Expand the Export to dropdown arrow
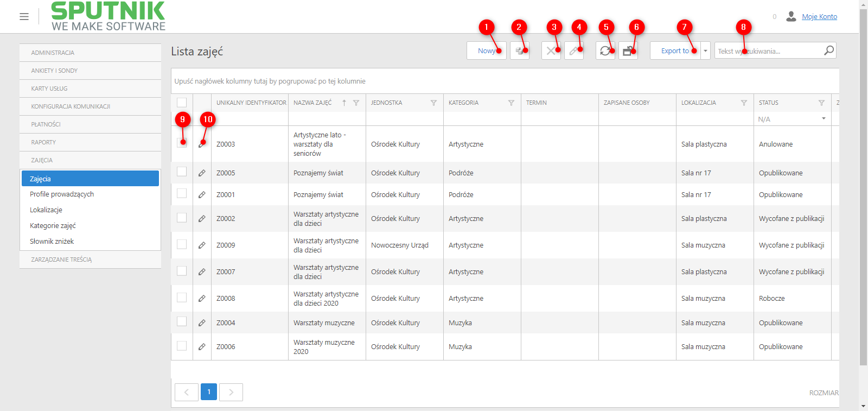 coord(705,50)
